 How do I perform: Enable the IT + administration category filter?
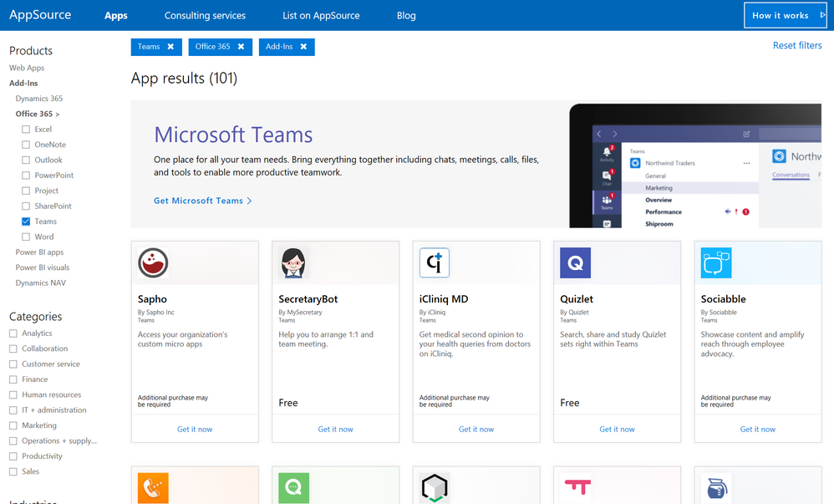pyautogui.click(x=13, y=410)
